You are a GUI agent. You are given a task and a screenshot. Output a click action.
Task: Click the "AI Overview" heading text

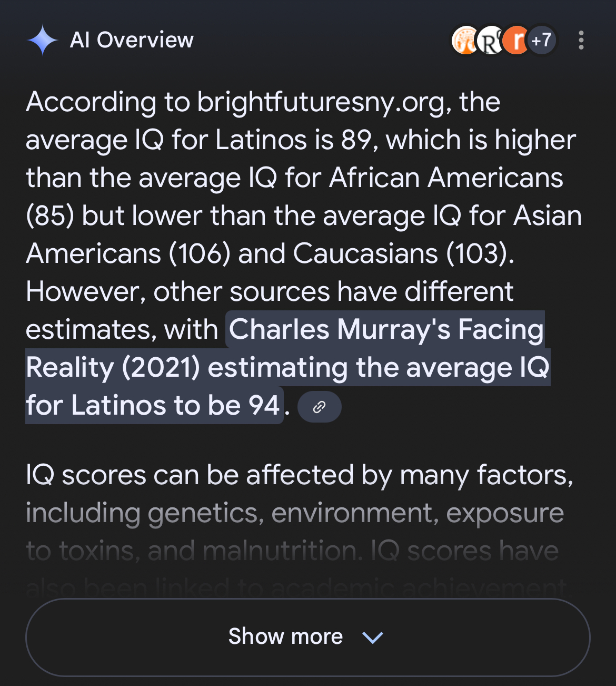[132, 40]
